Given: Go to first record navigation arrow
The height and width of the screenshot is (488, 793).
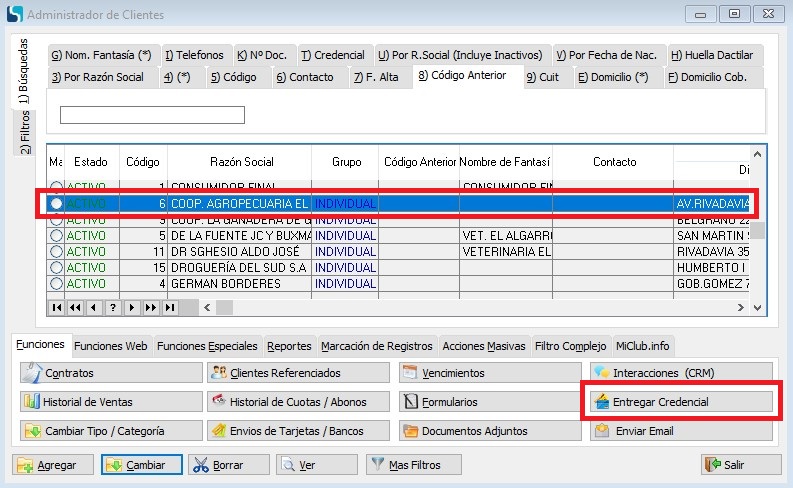Looking at the screenshot, I should (58, 307).
